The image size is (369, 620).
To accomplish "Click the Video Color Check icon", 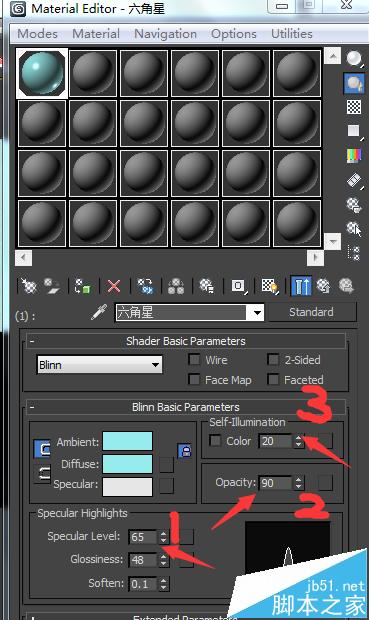I will click(354, 155).
